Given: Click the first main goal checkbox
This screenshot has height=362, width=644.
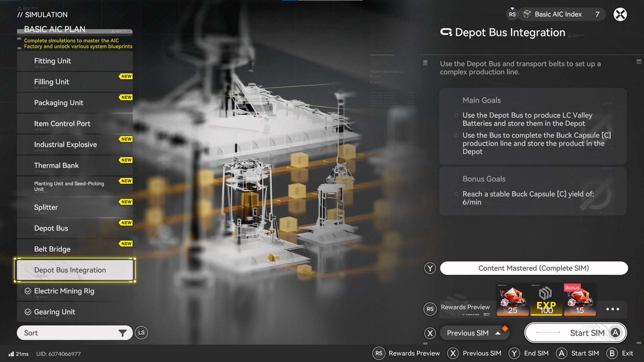Looking at the screenshot, I should (456, 115).
